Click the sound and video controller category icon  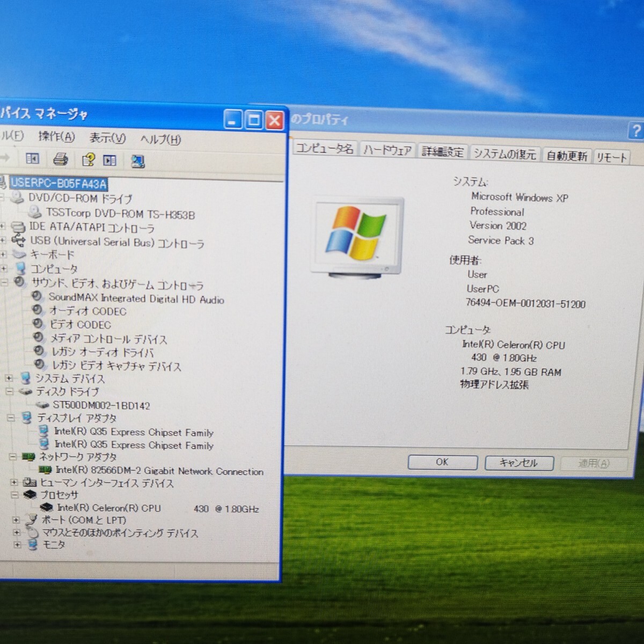pos(20,282)
